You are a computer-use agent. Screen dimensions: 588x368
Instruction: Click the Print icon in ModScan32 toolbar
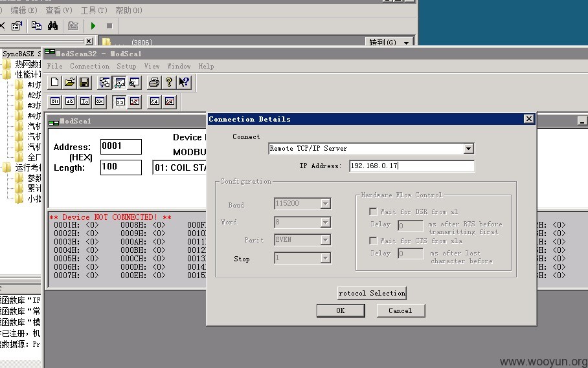[x=153, y=82]
